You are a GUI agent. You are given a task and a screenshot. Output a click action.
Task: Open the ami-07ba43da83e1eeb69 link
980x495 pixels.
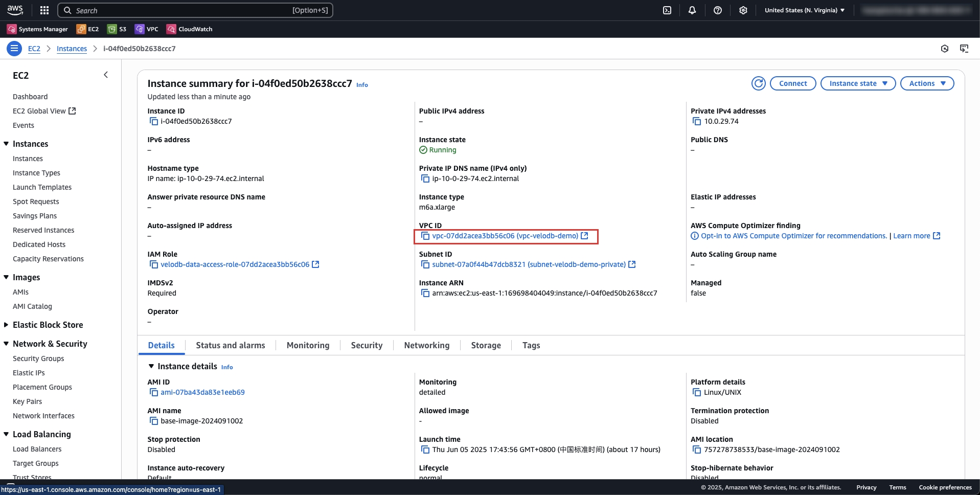pyautogui.click(x=203, y=392)
